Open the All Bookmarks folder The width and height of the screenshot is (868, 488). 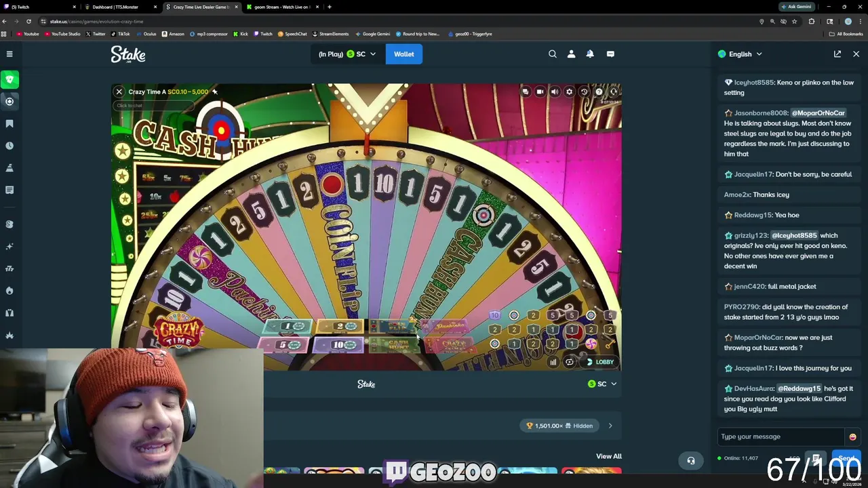point(846,34)
